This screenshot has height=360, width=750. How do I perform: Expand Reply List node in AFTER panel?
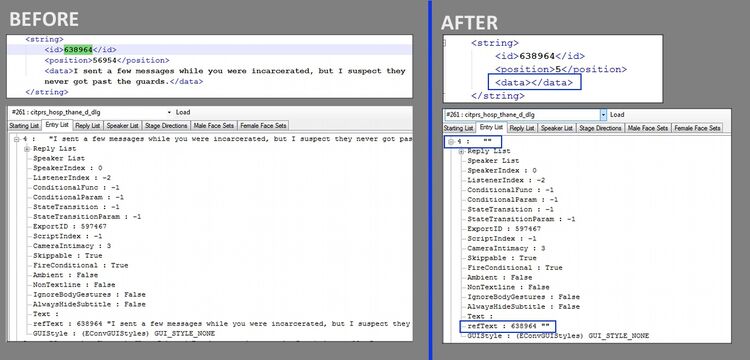click(462, 152)
